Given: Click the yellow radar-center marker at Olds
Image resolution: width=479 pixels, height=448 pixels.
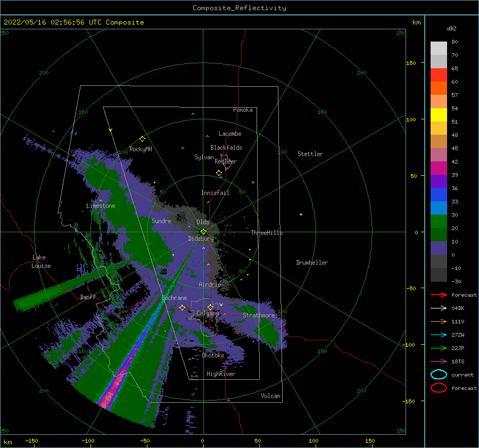Looking at the screenshot, I should (x=203, y=232).
